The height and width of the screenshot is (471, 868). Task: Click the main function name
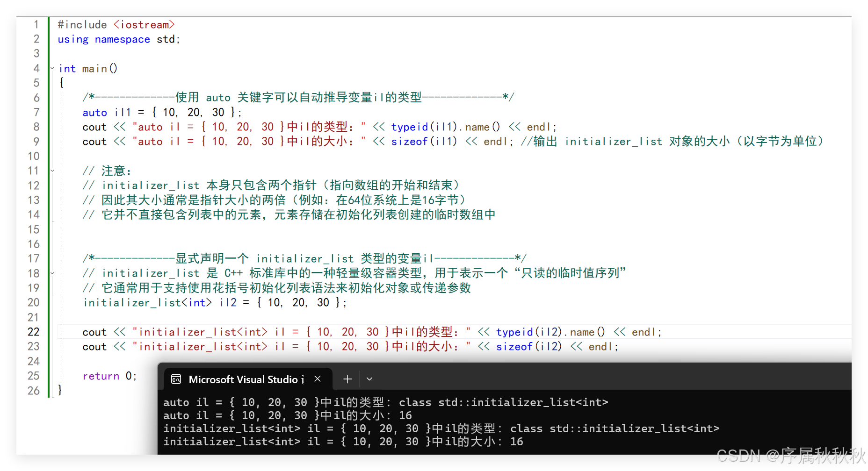tap(94, 69)
